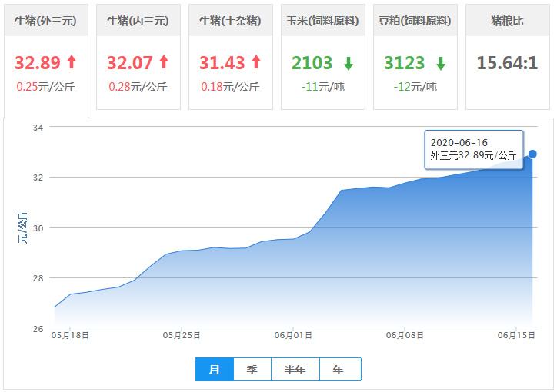Open the 猪粮比 tab
Viewport: 557px width, 392px height.
point(507,21)
